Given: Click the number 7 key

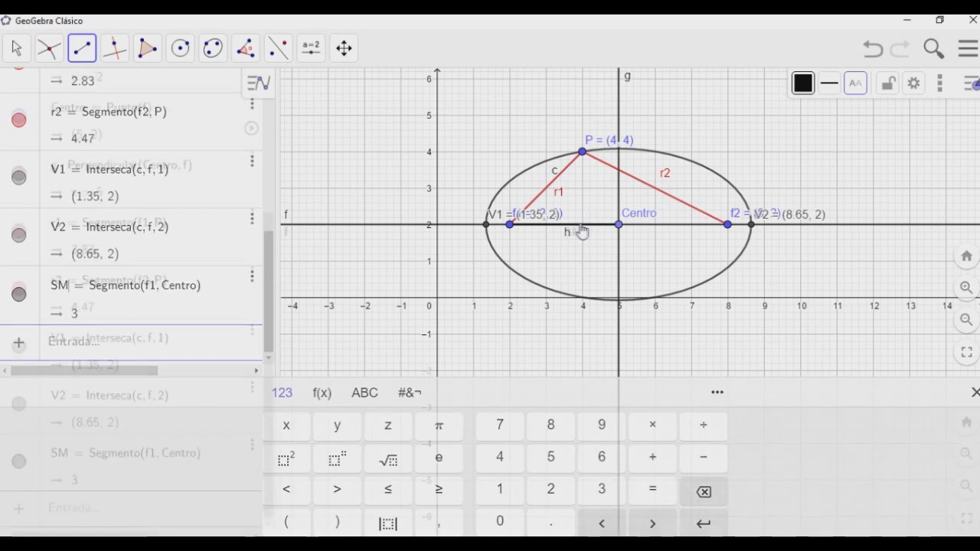Looking at the screenshot, I should pos(500,425).
